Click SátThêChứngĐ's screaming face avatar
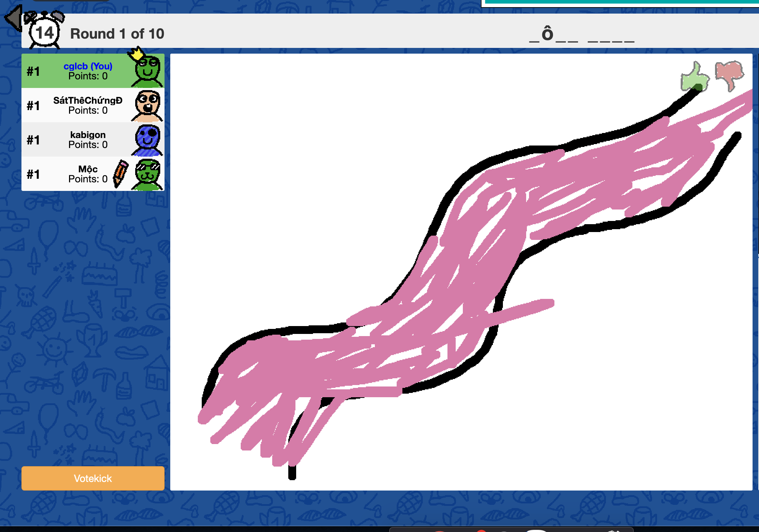The height and width of the screenshot is (532, 759). pos(148,106)
